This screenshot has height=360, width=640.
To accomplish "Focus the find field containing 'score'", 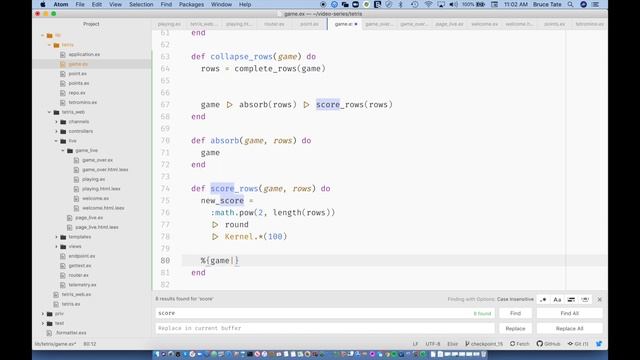I will pos(325,313).
